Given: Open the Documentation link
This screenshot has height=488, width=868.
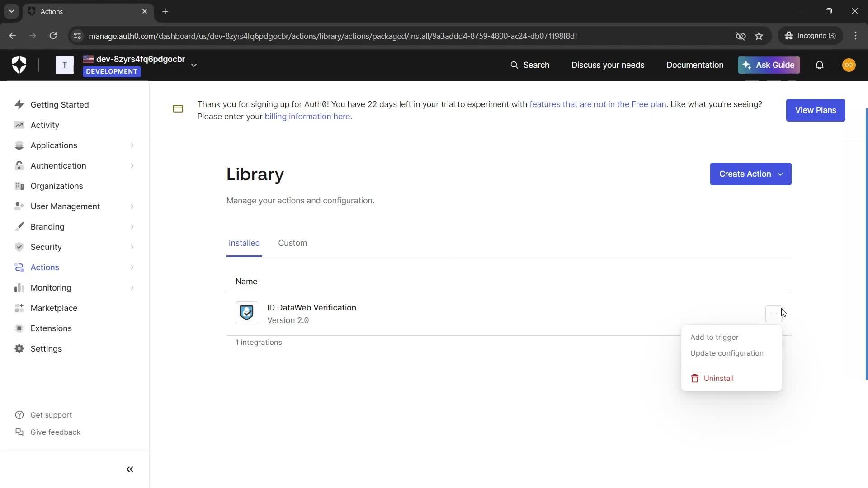Looking at the screenshot, I should coord(695,65).
